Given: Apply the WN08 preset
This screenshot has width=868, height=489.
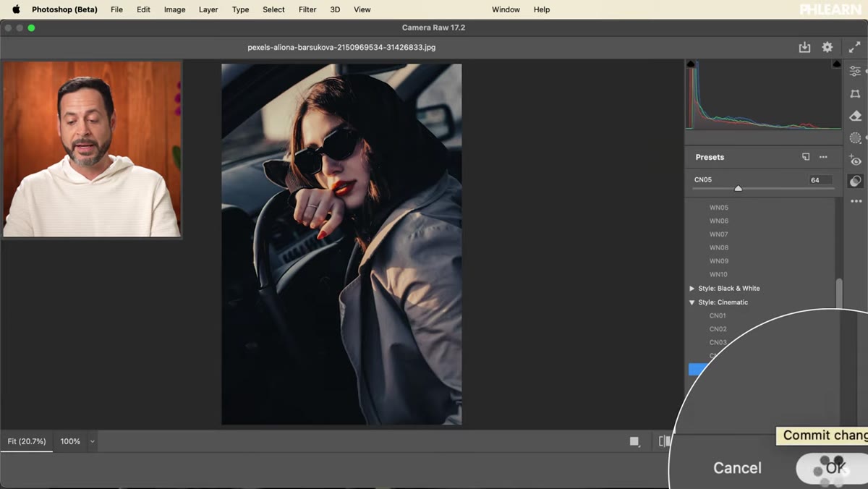Looking at the screenshot, I should point(718,247).
